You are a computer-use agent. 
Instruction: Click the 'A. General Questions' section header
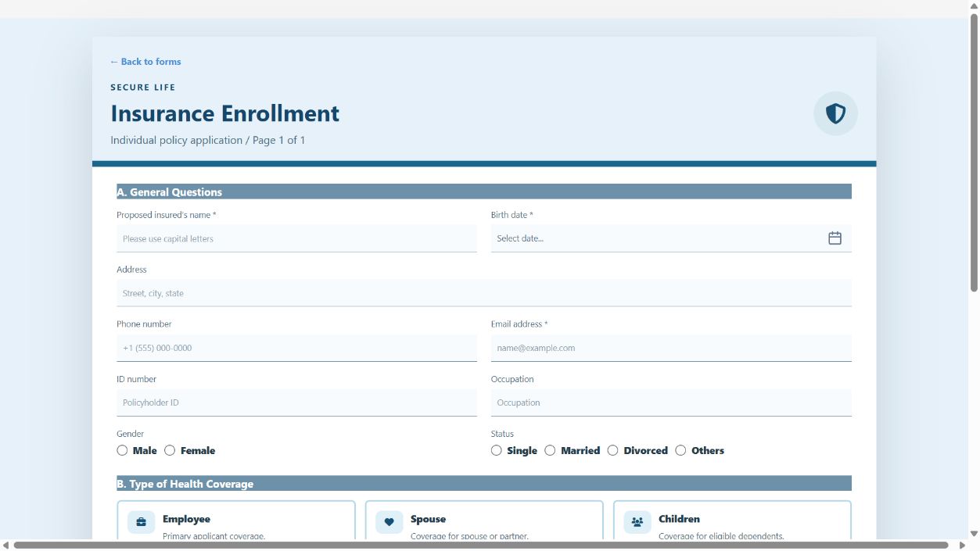pos(484,191)
